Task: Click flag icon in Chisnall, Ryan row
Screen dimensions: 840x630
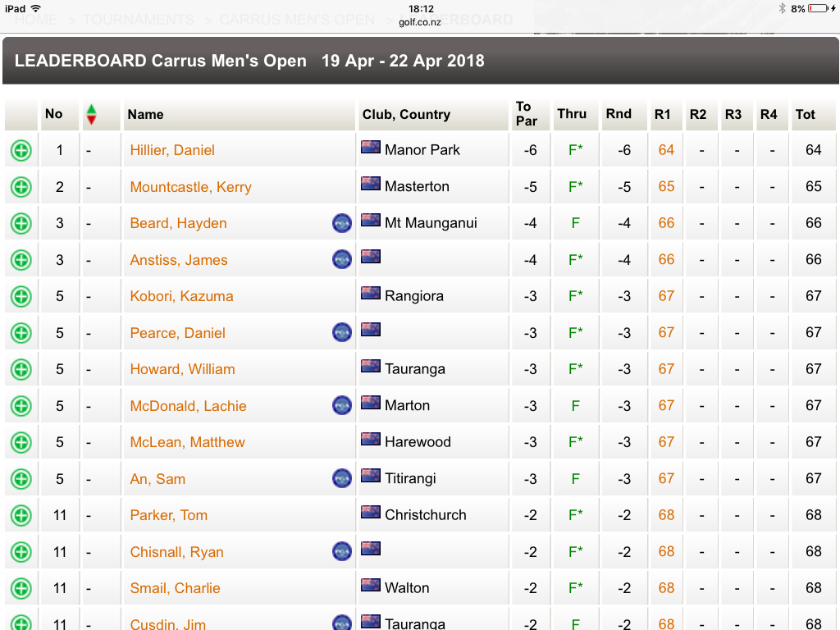Action: [371, 548]
